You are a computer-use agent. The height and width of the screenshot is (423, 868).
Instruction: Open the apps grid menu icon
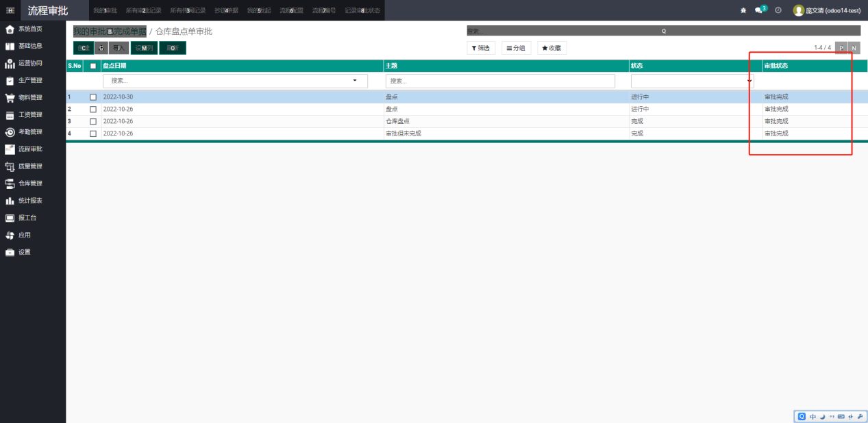(x=10, y=10)
